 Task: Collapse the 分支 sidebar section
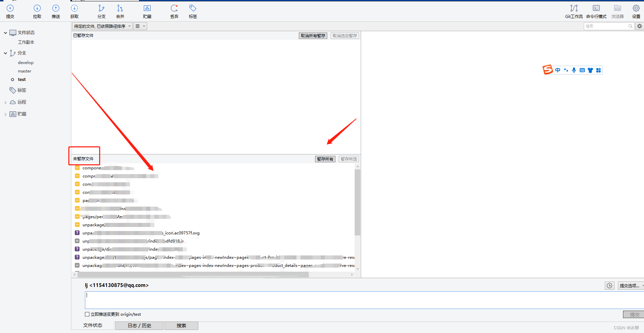point(5,53)
